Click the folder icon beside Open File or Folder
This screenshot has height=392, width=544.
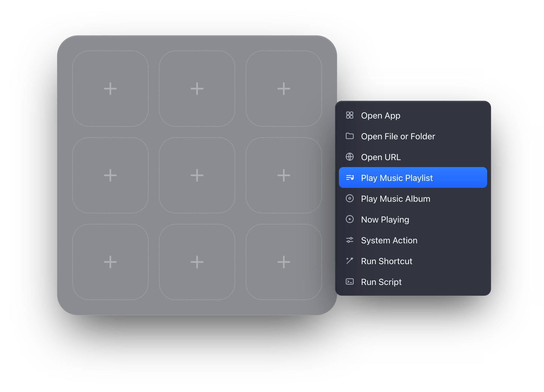click(x=350, y=136)
